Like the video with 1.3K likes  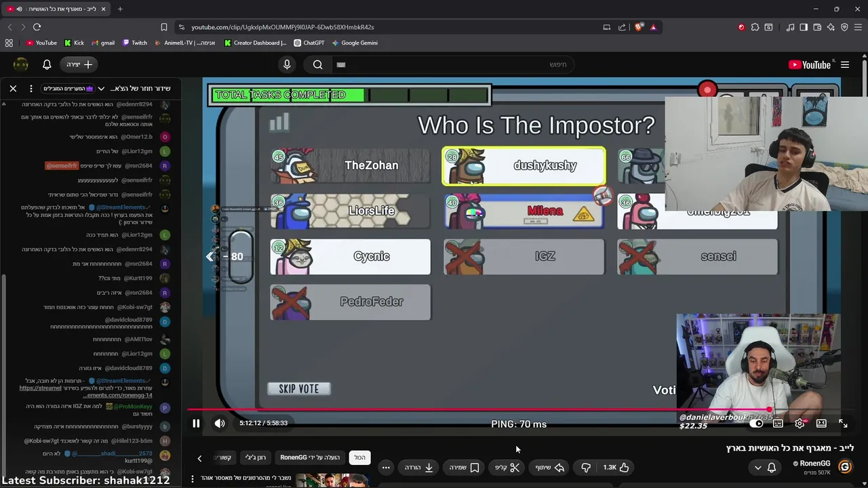616,467
